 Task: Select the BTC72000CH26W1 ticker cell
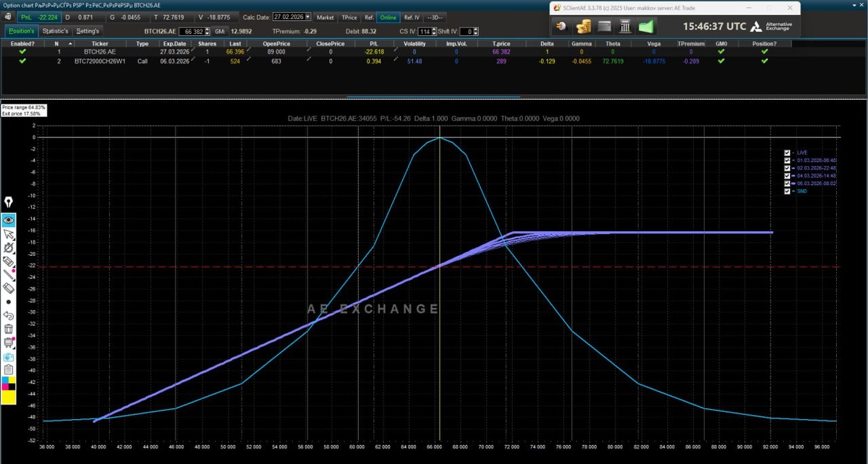tap(100, 61)
